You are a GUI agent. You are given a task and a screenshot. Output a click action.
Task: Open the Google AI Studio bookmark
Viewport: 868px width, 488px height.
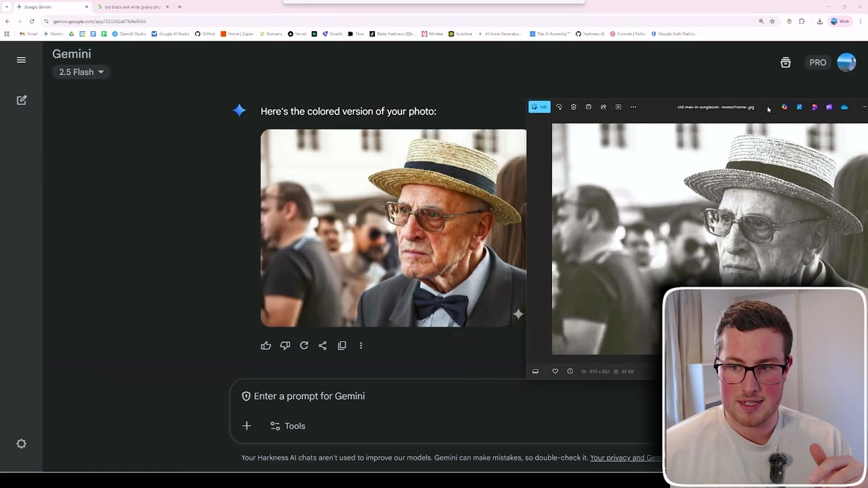coord(171,34)
